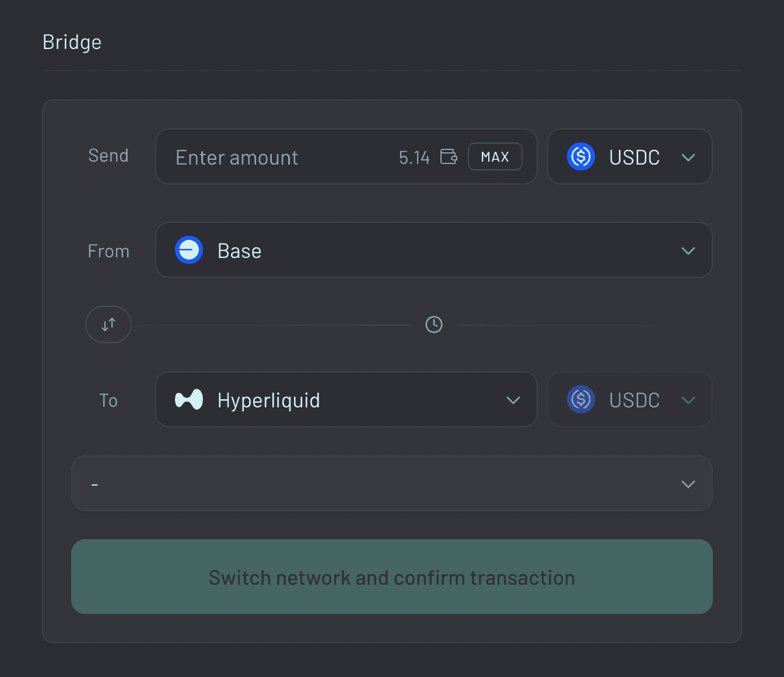Click the Base network logo
Viewport: 784px width, 677px height.
(188, 250)
